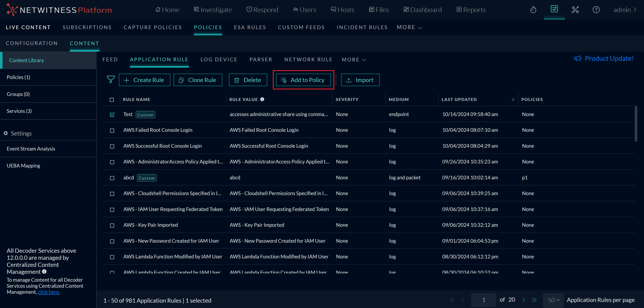This screenshot has height=308, width=644.
Task: Open the Investigate menu
Action: coord(213,10)
